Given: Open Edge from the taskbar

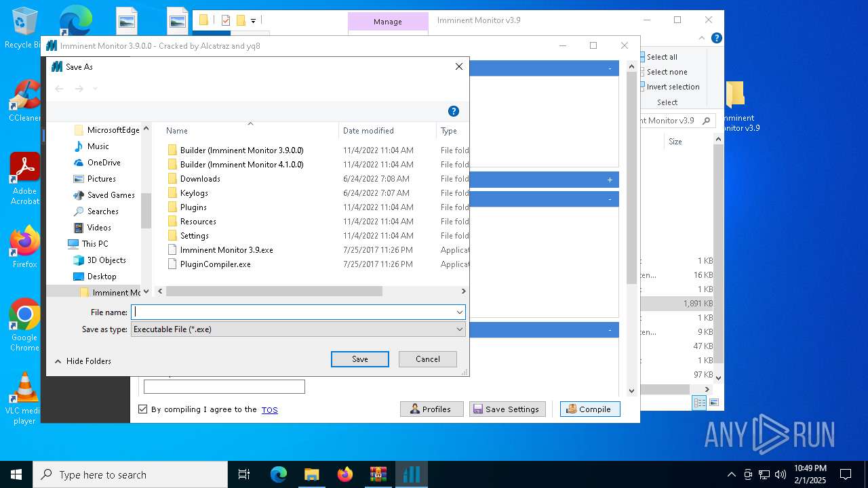Looking at the screenshot, I should click(279, 474).
